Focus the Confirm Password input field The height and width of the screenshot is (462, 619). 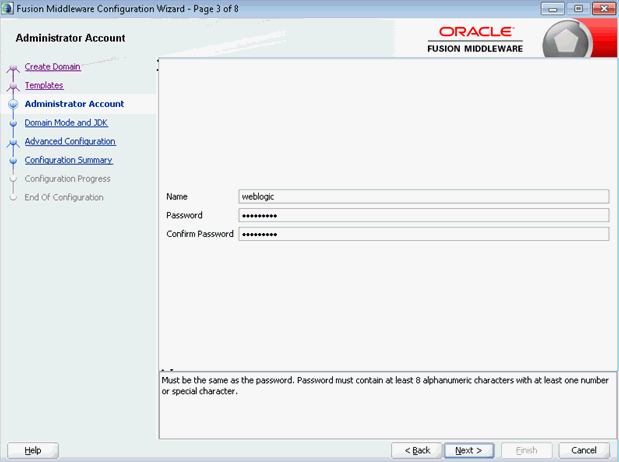point(424,234)
